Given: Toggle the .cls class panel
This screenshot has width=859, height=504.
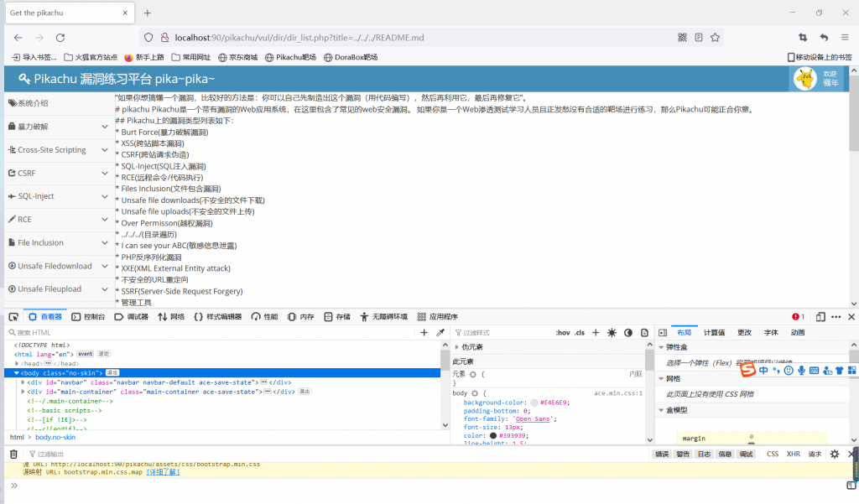Looking at the screenshot, I should [580, 333].
